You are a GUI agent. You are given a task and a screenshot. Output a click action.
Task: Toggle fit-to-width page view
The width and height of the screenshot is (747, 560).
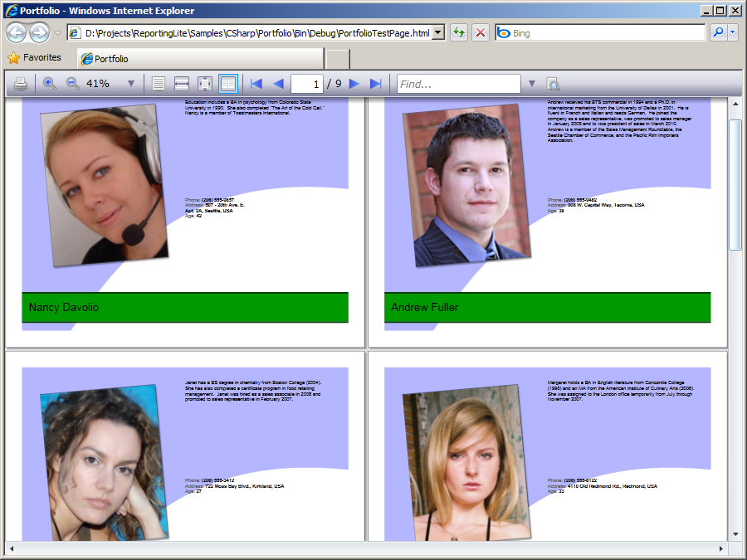coord(182,84)
